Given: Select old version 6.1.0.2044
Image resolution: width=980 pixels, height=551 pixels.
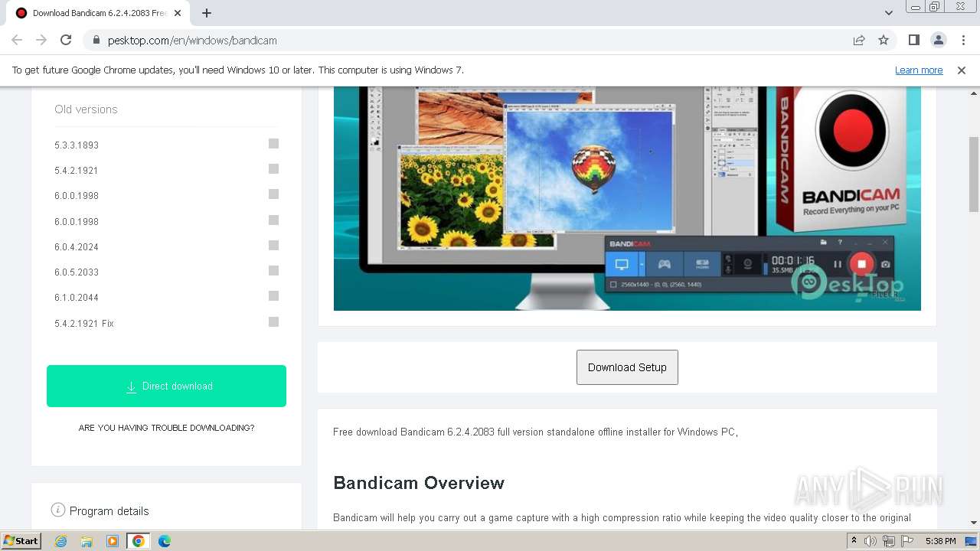Looking at the screenshot, I should pos(77,297).
